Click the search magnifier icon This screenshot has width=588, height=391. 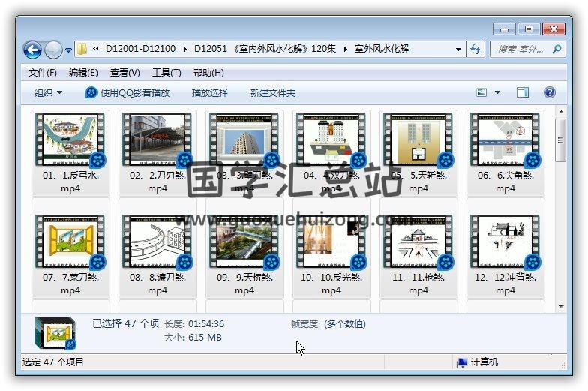point(556,50)
